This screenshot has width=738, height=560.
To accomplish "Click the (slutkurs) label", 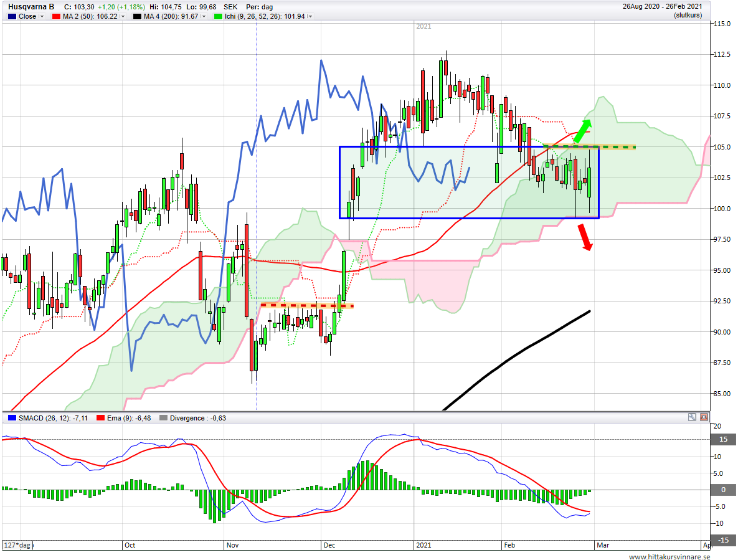I will (688, 15).
